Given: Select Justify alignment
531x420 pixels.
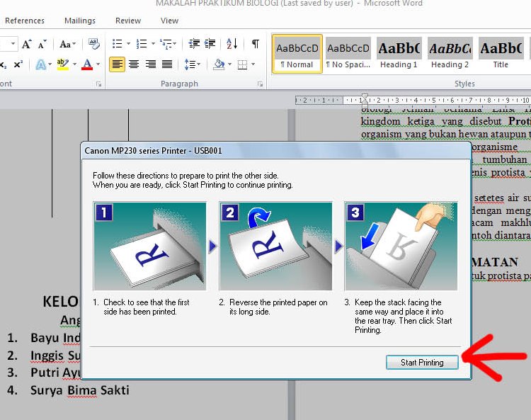Looking at the screenshot, I should 167,64.
